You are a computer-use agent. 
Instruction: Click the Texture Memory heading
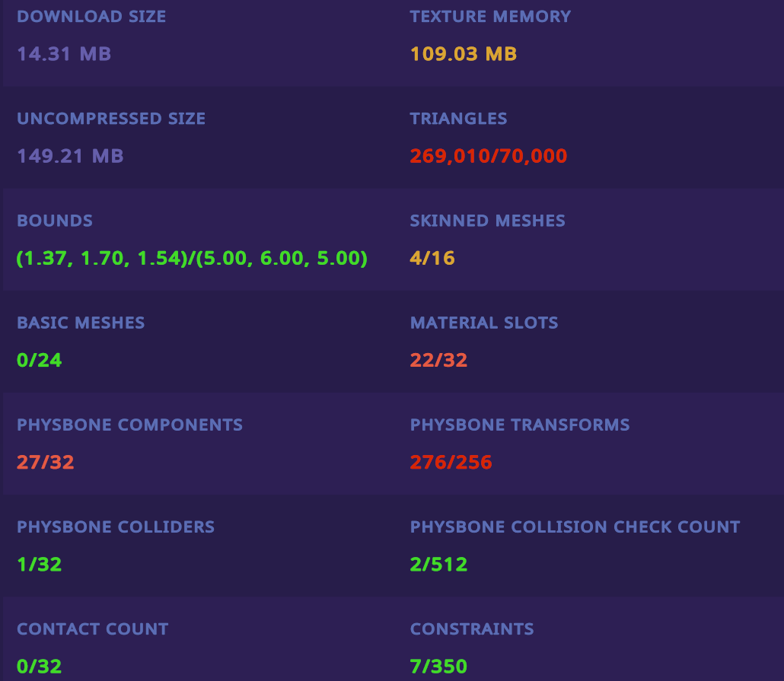pos(490,17)
